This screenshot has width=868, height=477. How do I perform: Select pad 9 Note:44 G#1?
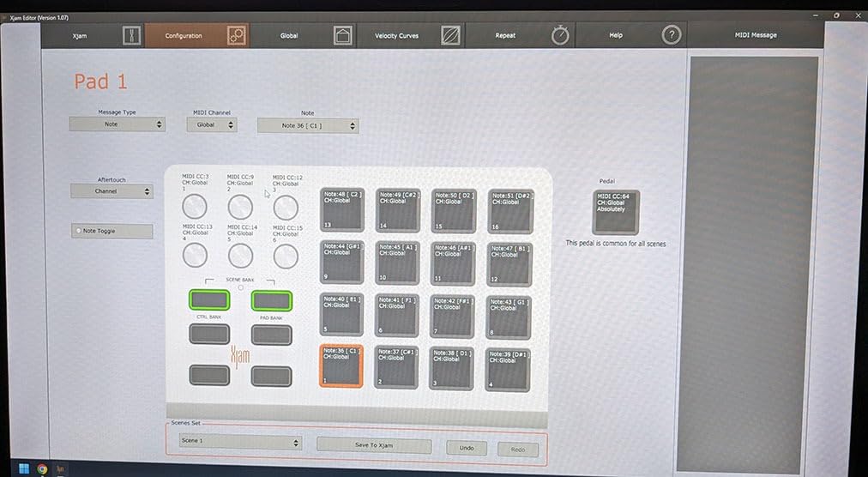tap(341, 262)
